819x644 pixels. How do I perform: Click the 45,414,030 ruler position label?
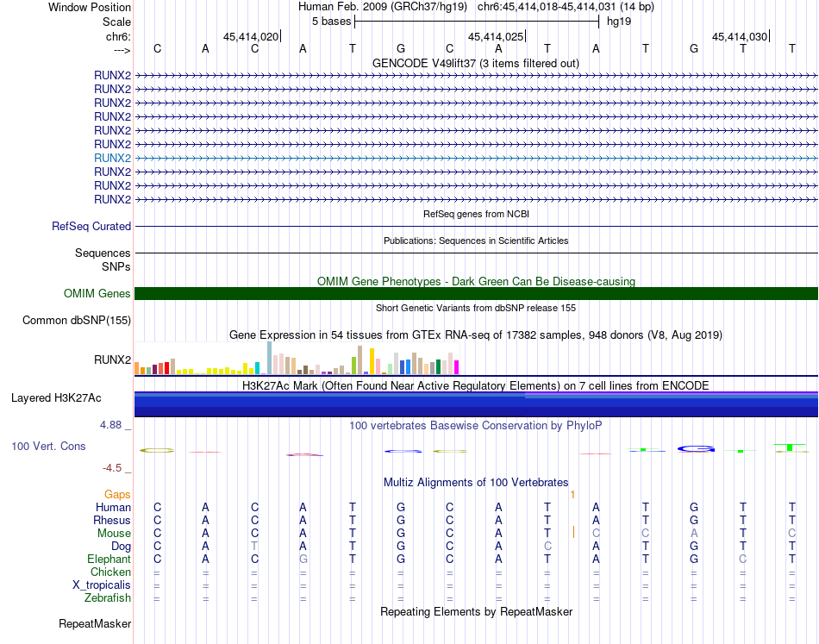coord(740,36)
